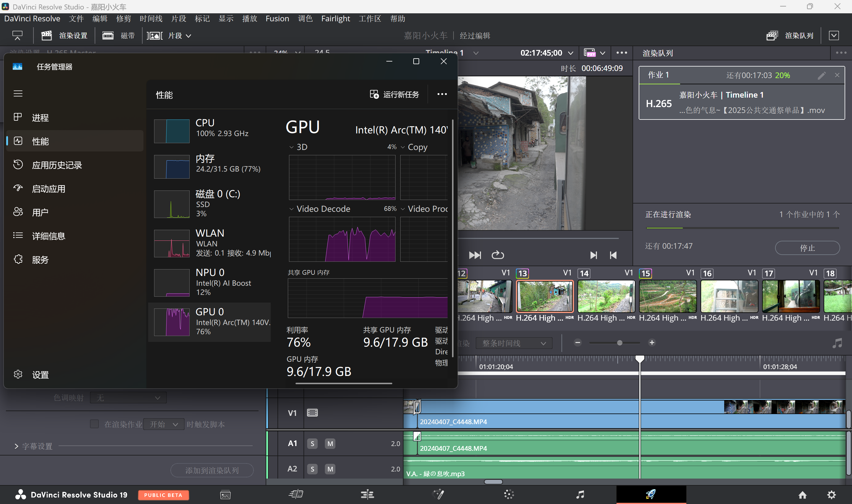
Task: Open the 时间线 menu
Action: click(151, 19)
